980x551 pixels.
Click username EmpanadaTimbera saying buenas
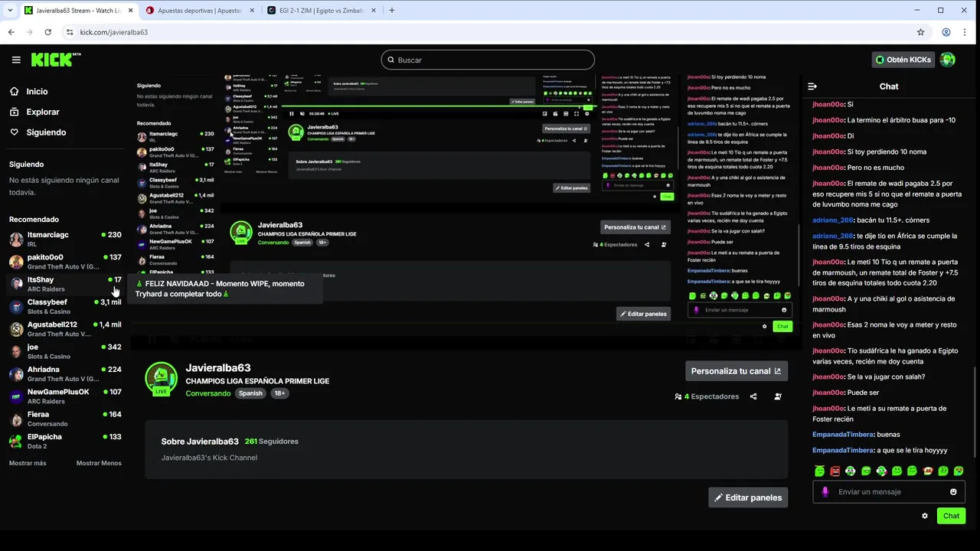[x=843, y=434]
